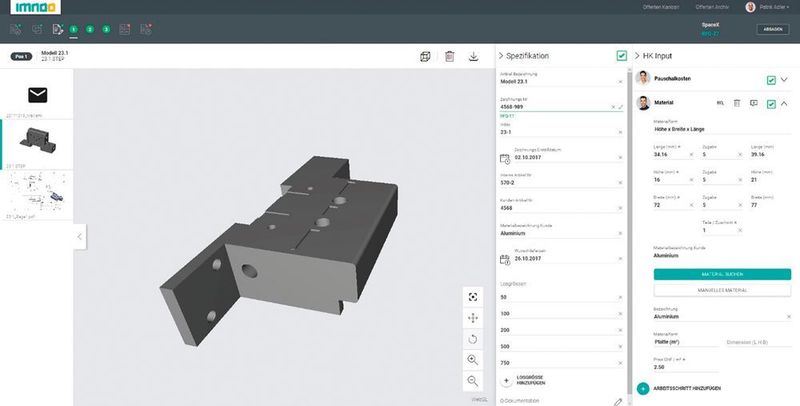Collapse the Material section

pos(784,103)
